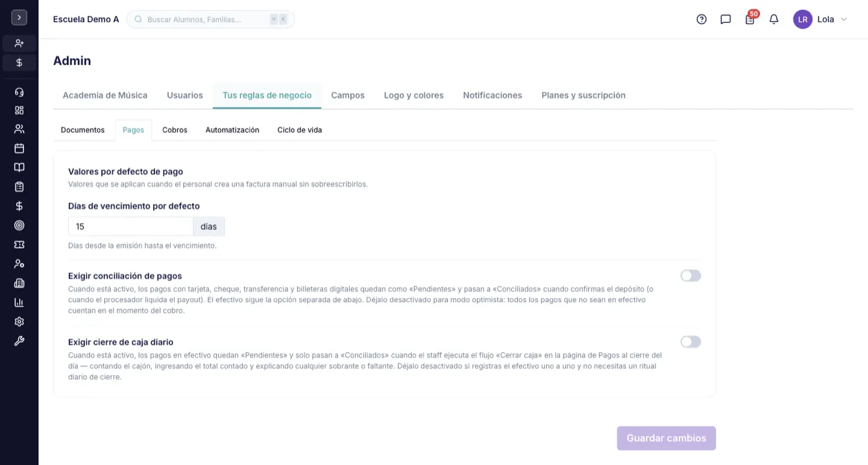
Task: Click the building icon in the sidebar
Action: pyautogui.click(x=19, y=283)
